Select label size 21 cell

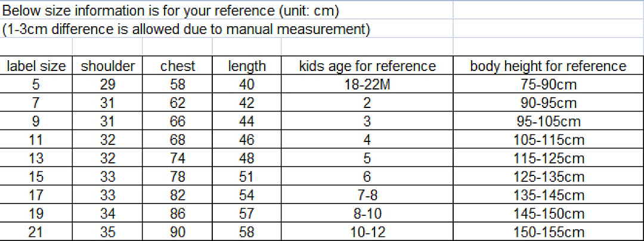click(x=36, y=232)
